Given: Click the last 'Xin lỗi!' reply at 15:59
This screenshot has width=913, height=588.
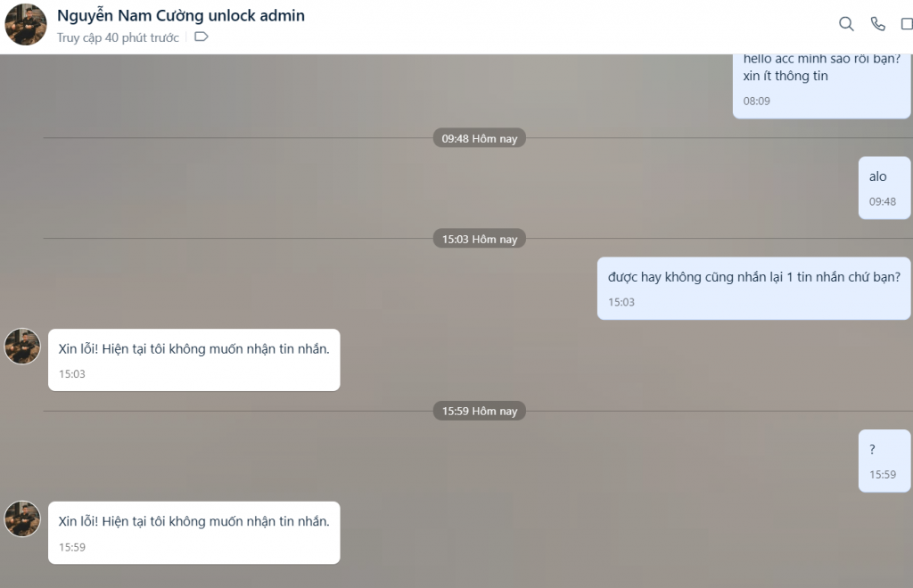Looking at the screenshot, I should pos(193,533).
